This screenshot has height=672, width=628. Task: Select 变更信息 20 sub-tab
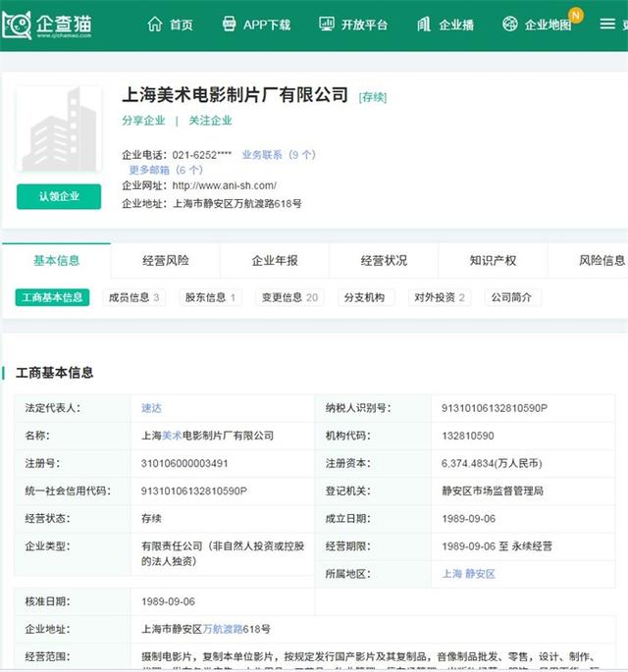[290, 297]
